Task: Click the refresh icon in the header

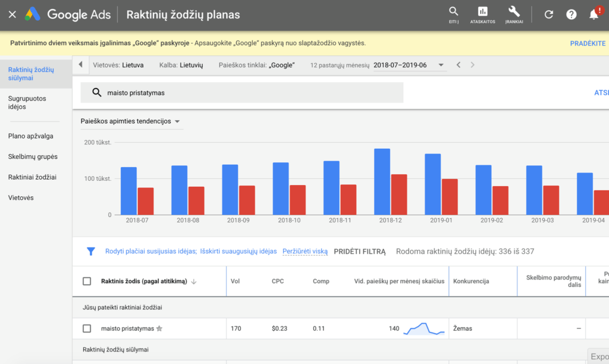Action: coord(548,15)
